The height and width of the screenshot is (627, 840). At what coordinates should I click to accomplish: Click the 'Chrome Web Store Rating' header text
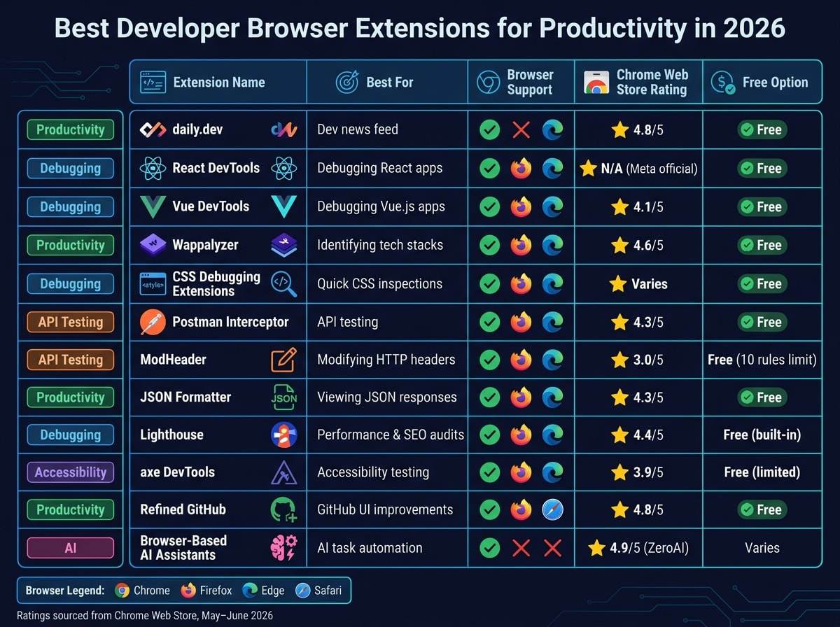click(x=652, y=82)
